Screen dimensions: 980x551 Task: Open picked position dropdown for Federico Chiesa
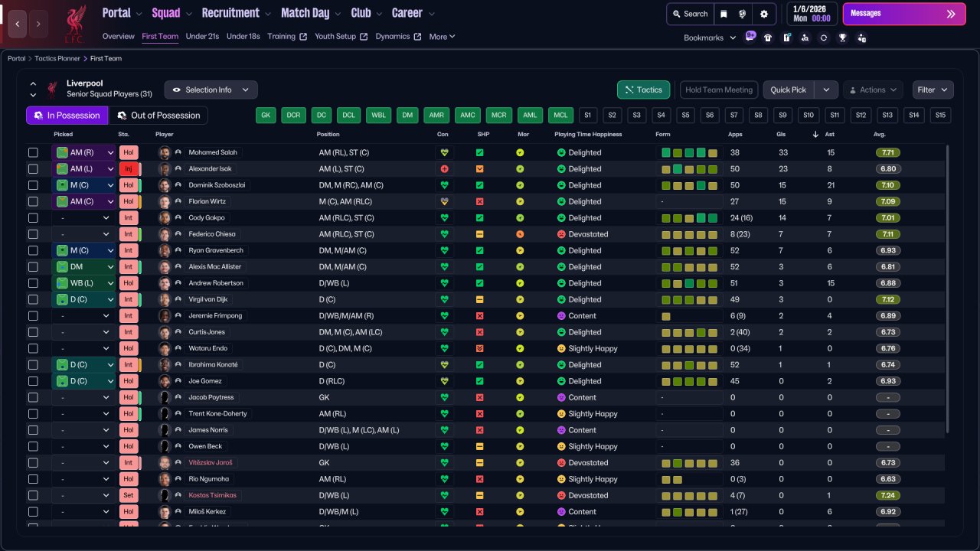(83, 234)
